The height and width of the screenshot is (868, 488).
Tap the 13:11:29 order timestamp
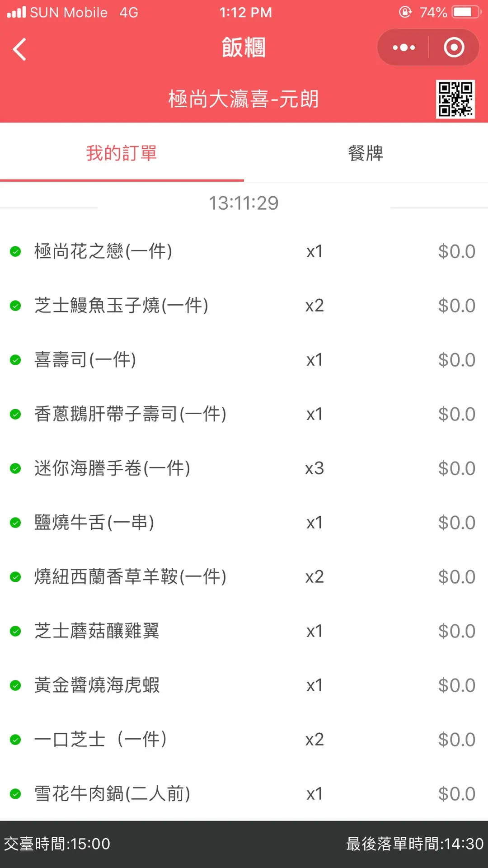coord(244,203)
